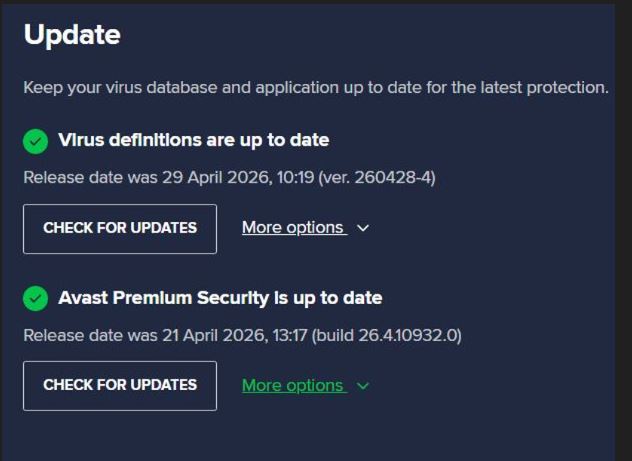Click the word 'application' in description line
This screenshot has width=632, height=461.
point(297,88)
